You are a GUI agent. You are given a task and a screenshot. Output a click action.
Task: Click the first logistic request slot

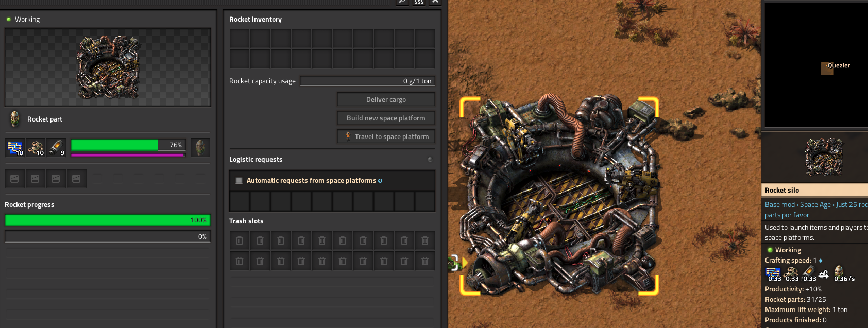coord(240,201)
